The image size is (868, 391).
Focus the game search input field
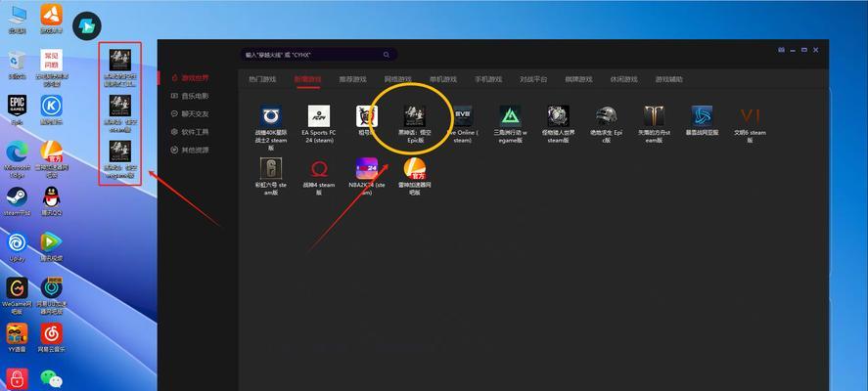(x=318, y=55)
